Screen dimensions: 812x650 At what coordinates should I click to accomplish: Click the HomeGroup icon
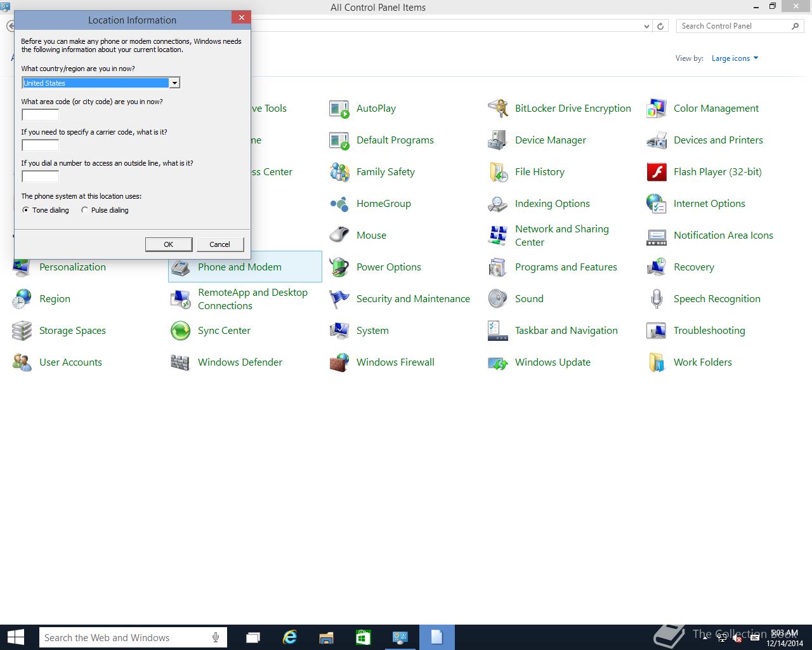click(x=339, y=204)
